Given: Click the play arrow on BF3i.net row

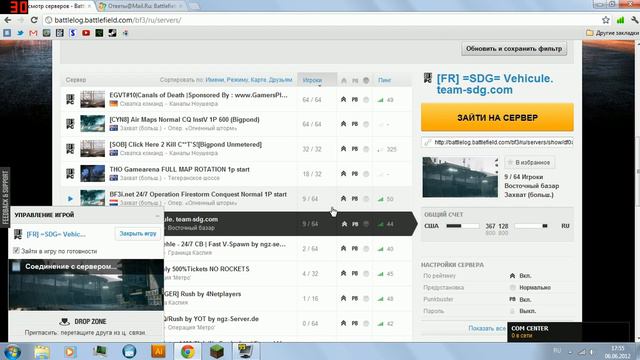Looking at the screenshot, I should tap(70, 199).
